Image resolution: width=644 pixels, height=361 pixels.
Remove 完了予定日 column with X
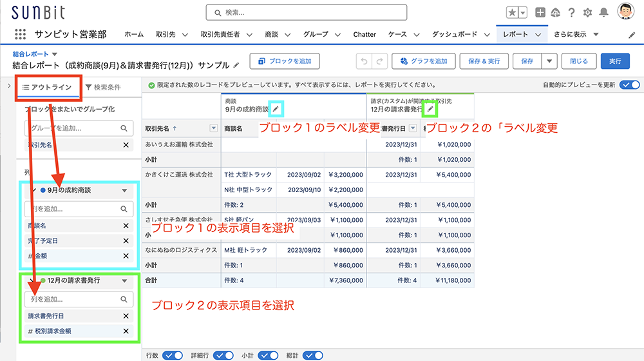tap(126, 241)
